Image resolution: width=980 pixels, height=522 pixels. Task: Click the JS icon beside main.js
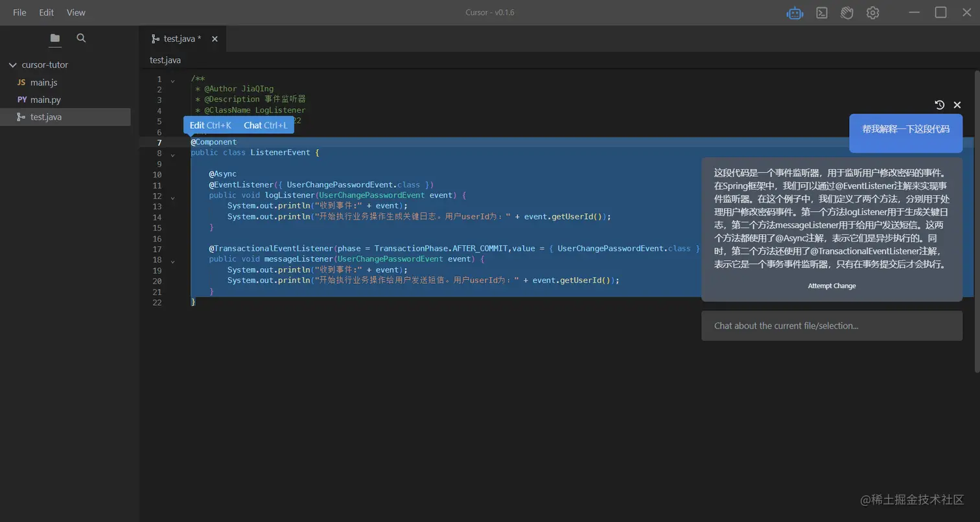[21, 82]
